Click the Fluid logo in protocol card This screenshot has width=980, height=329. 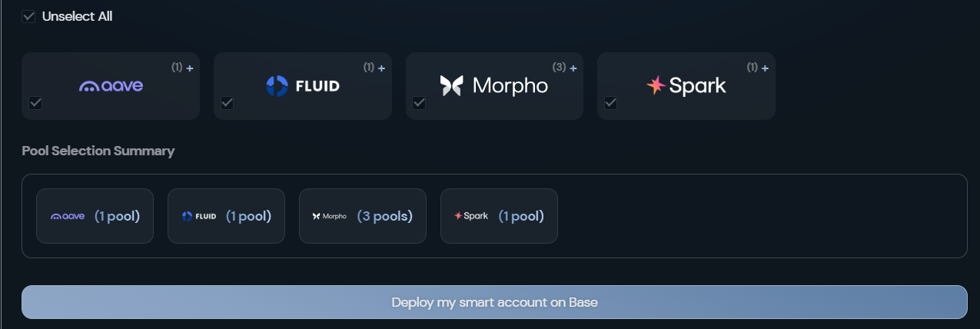tap(302, 86)
